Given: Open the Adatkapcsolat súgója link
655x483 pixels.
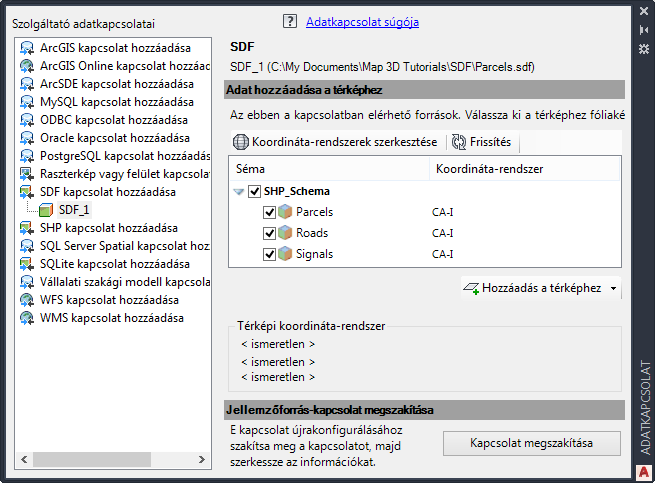Looking at the screenshot, I should pos(362,21).
